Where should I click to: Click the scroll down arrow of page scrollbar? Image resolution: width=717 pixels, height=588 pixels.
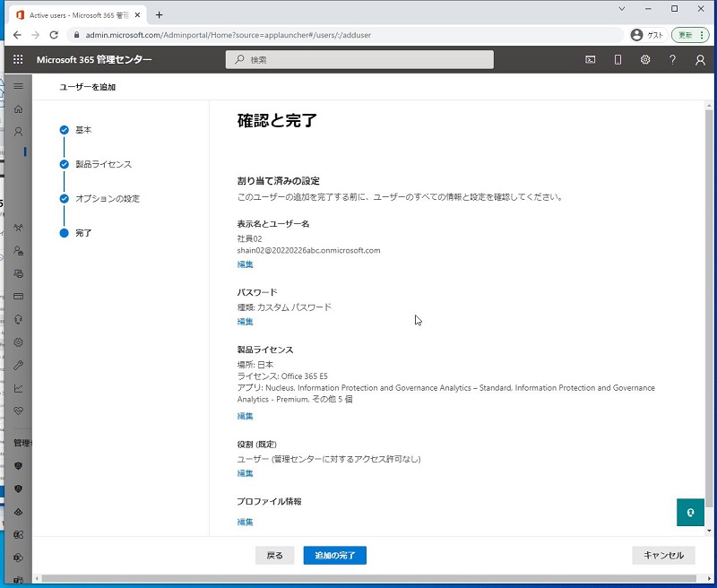point(709,531)
